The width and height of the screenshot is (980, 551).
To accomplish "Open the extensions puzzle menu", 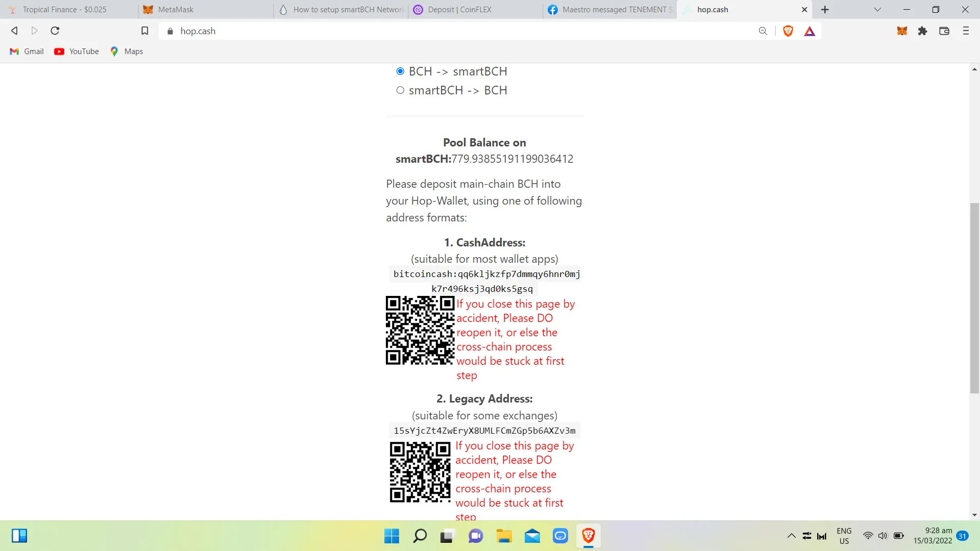I will point(922,31).
